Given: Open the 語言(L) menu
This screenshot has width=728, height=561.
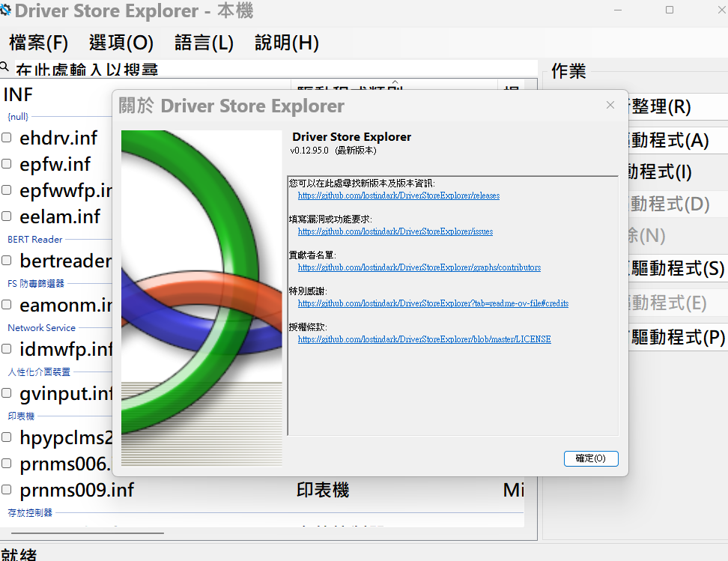Looking at the screenshot, I should point(204,43).
